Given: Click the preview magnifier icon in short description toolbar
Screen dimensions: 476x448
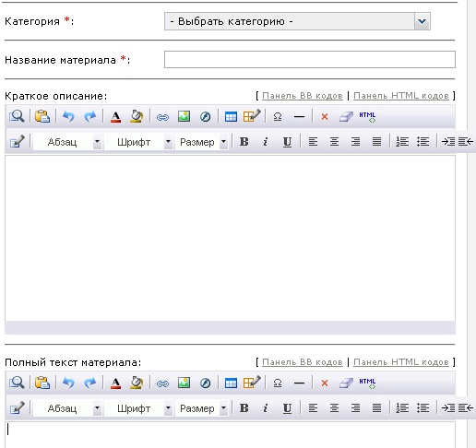Looking at the screenshot, I should coord(17,116).
